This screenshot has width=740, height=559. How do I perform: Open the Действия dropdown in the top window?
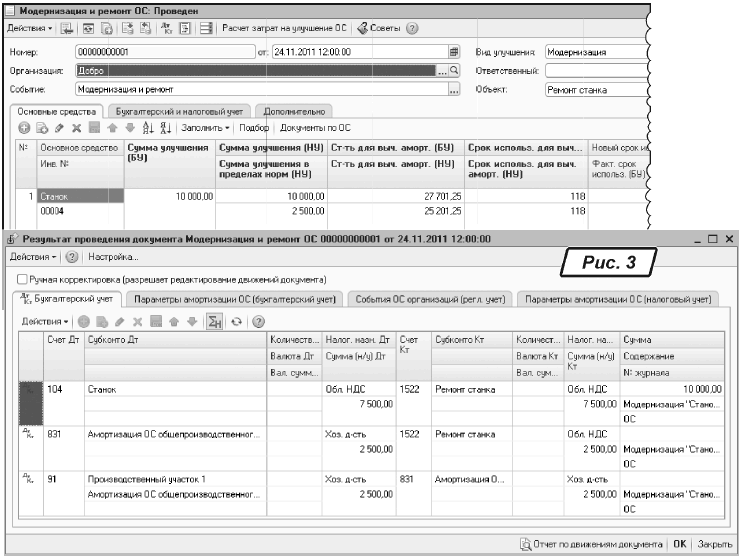[x=30, y=28]
